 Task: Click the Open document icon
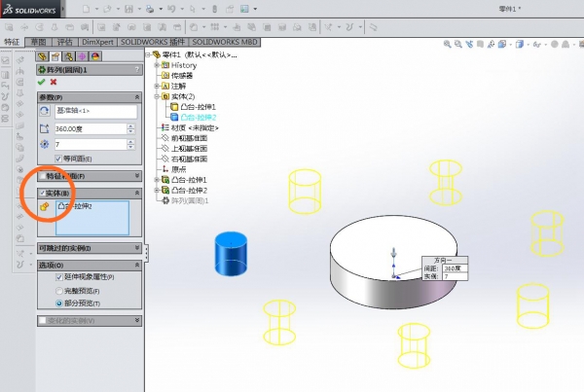tap(107, 9)
